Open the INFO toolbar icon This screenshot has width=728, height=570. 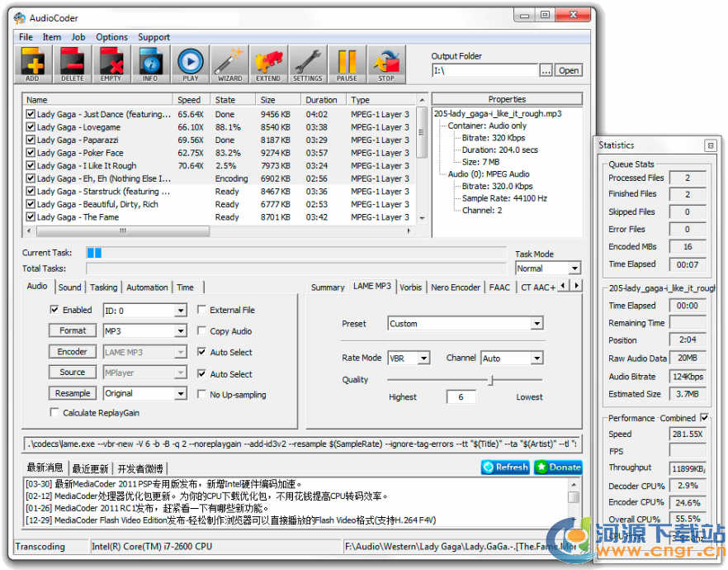coord(150,64)
